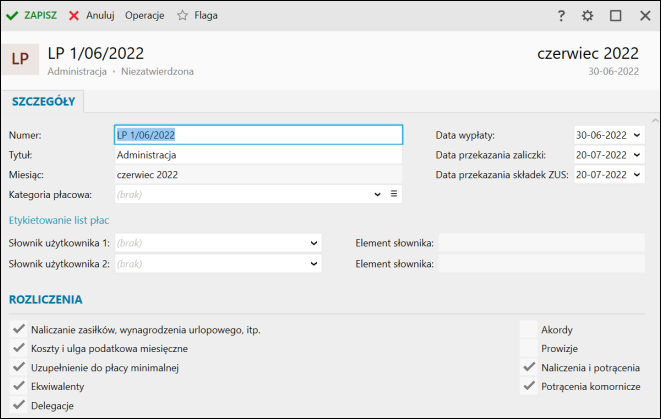Image resolution: width=661 pixels, height=419 pixels.
Task: Open help with the question mark icon
Action: coord(561,16)
